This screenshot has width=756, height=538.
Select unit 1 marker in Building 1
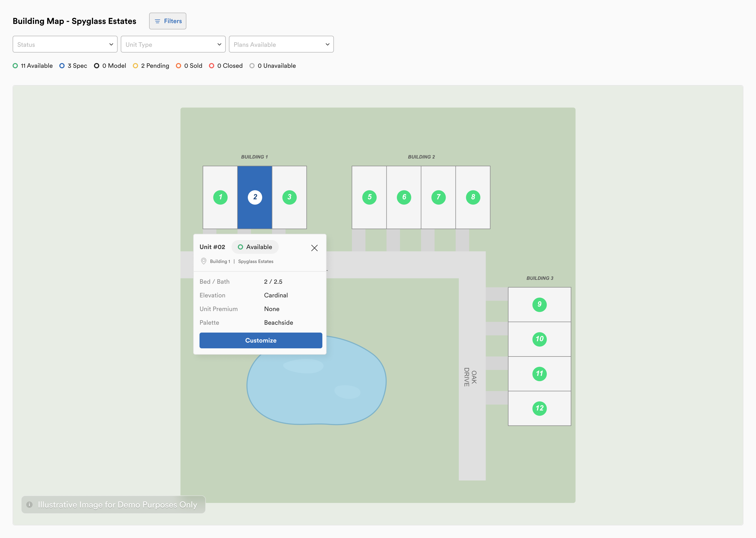click(220, 197)
